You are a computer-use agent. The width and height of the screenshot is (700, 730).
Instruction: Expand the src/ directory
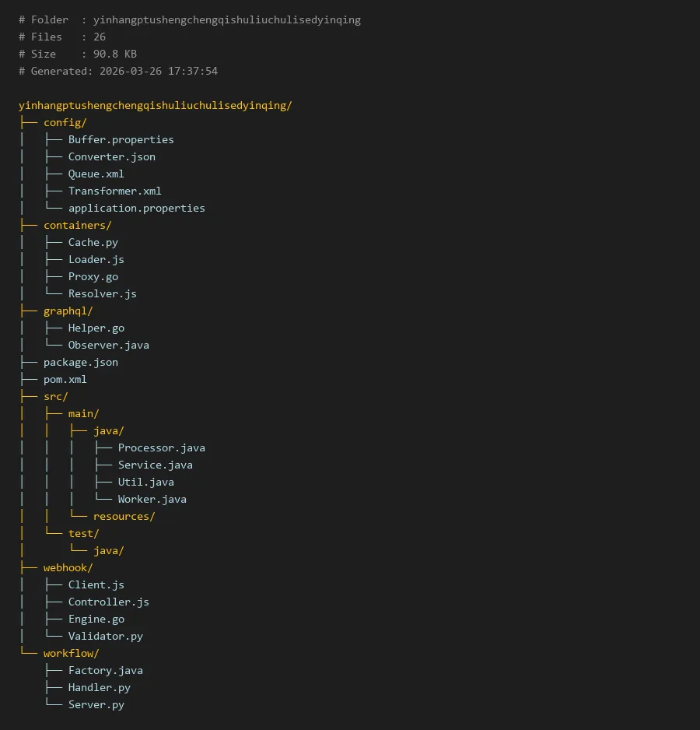[x=55, y=396]
